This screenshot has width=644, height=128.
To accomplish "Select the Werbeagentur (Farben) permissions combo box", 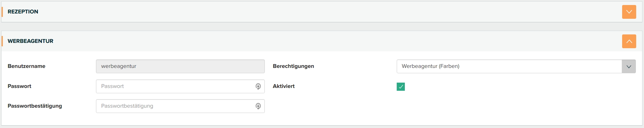I will click(509, 66).
